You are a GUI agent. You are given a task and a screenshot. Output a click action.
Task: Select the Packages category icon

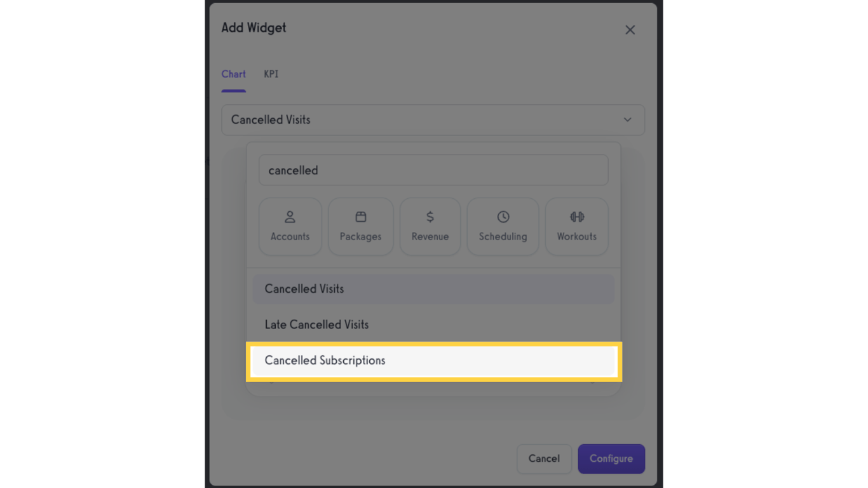[x=360, y=226]
